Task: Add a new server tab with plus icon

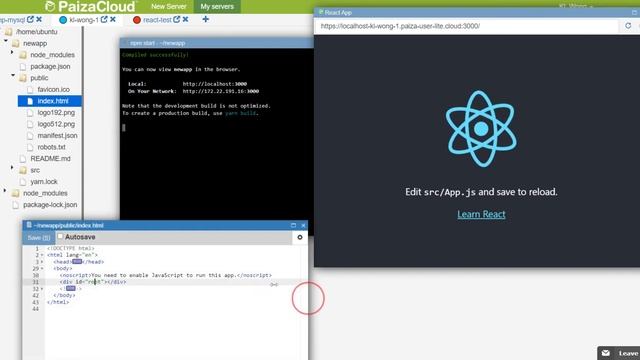Action: [206, 19]
